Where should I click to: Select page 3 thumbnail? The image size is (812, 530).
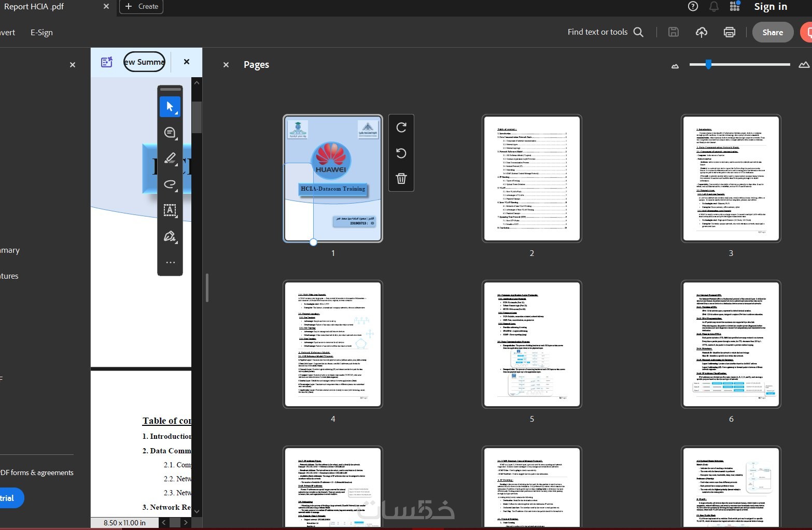click(731, 179)
